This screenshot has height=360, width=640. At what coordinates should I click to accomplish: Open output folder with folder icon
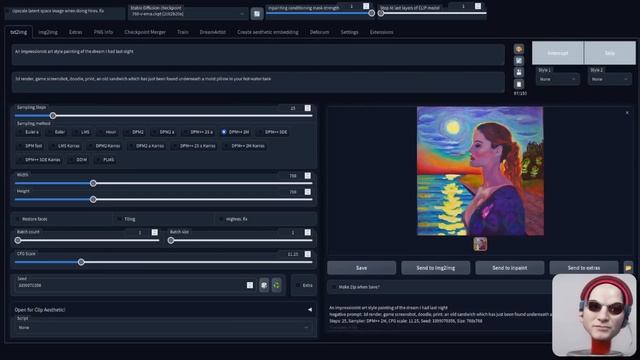[x=628, y=268]
